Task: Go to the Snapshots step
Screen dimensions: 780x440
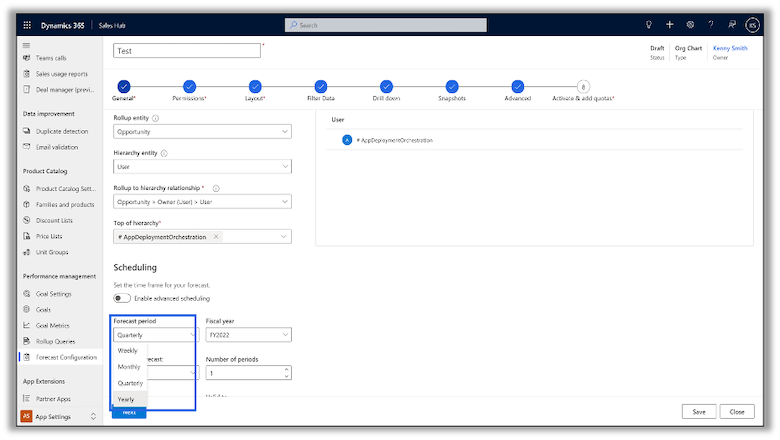Action: point(452,87)
